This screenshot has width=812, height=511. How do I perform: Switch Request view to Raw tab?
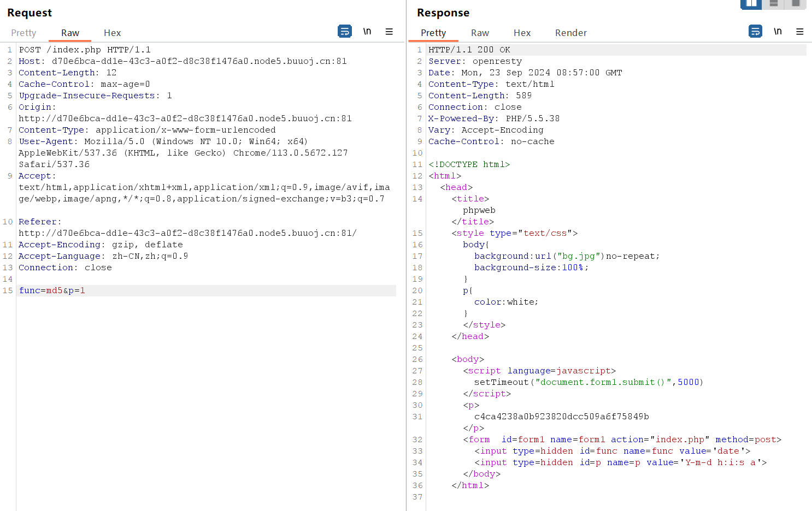(70, 33)
